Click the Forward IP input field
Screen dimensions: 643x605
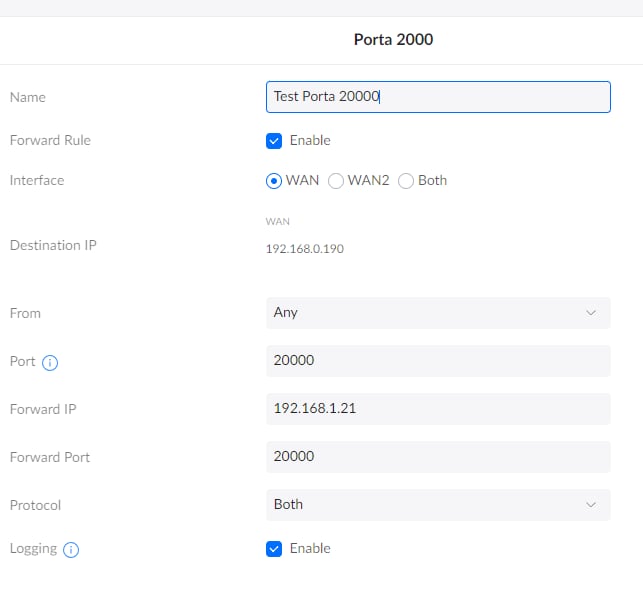438,409
